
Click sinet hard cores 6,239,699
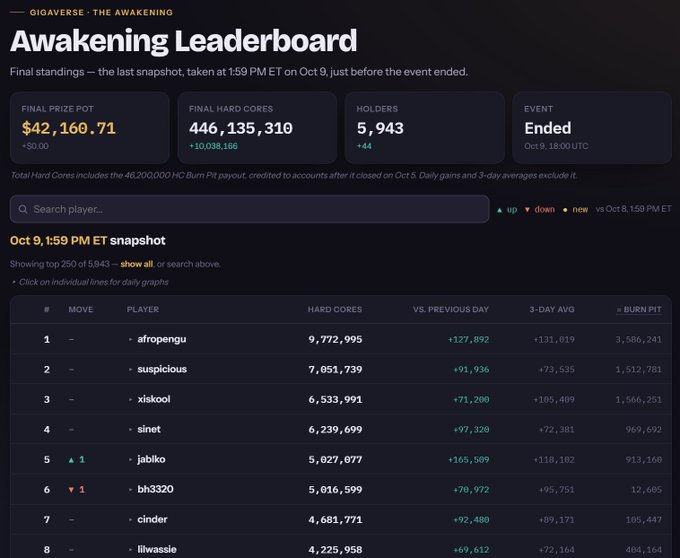[x=335, y=430]
